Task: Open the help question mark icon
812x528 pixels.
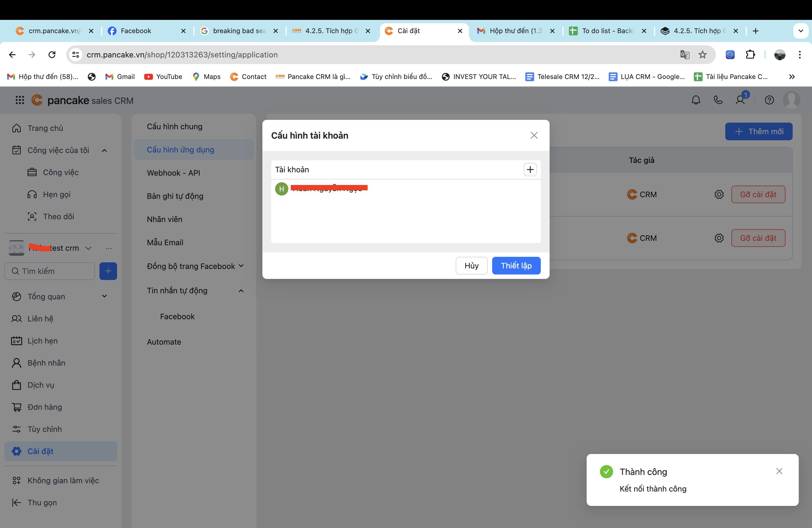Action: 769,100
